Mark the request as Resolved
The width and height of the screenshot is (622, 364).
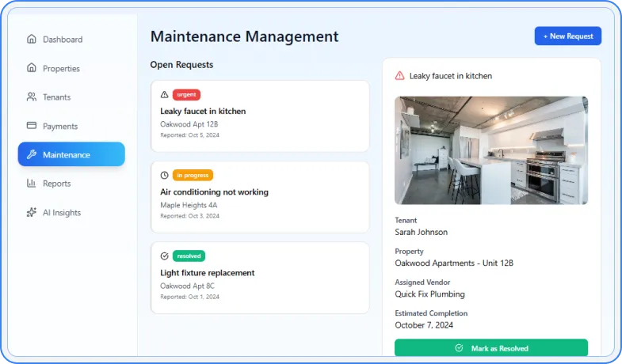490,348
